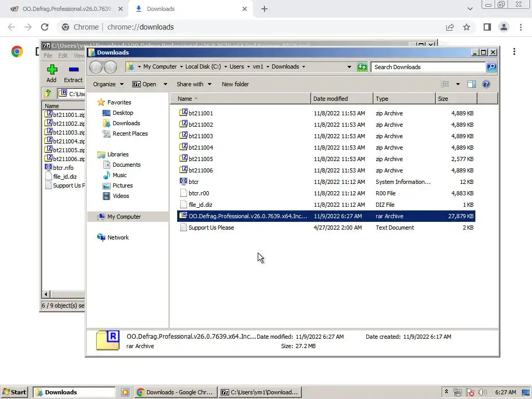
Task: Expand the Local Disk (C:) breadcrumb arrow
Action: [225, 67]
